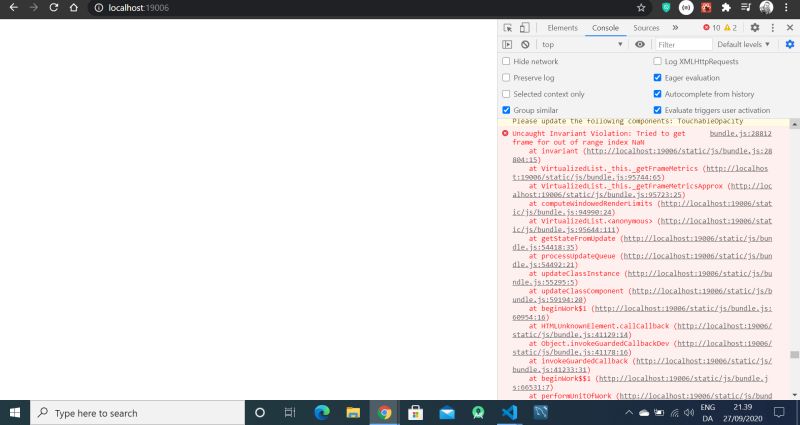Toggle the device toolbar
Screen dimensions: 800x425
click(524, 28)
